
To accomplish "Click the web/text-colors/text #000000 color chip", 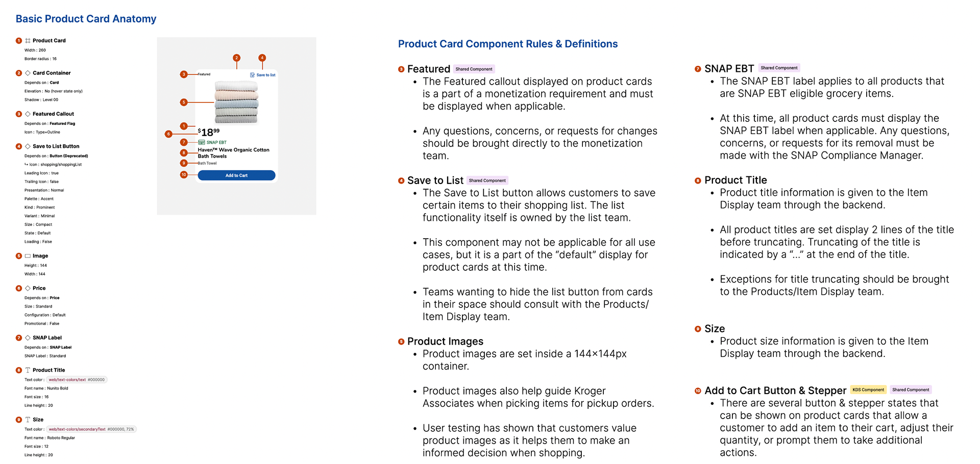I will [x=77, y=380].
